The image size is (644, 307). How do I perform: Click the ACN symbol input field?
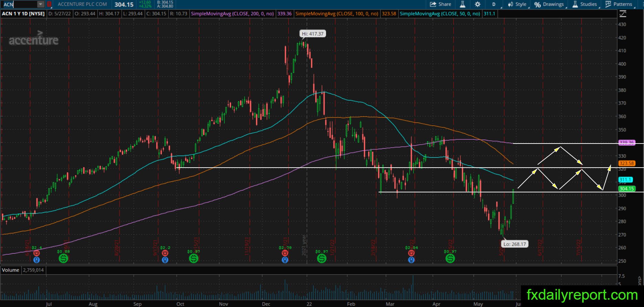click(19, 4)
